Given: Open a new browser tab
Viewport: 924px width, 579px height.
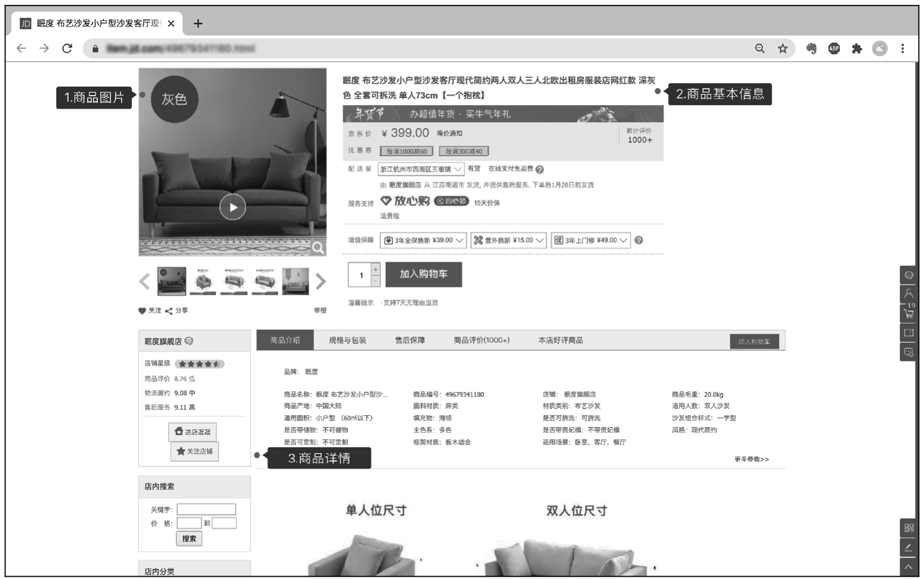Looking at the screenshot, I should point(198,23).
